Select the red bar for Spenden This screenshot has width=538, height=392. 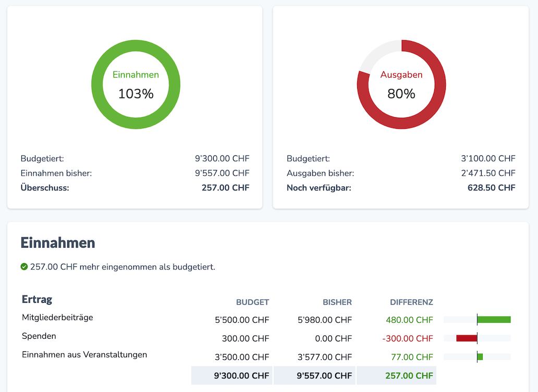point(466,338)
